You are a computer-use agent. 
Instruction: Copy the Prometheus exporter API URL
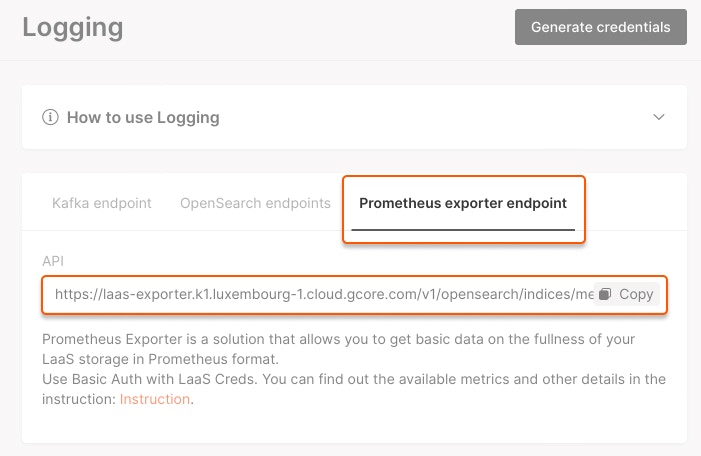[626, 294]
